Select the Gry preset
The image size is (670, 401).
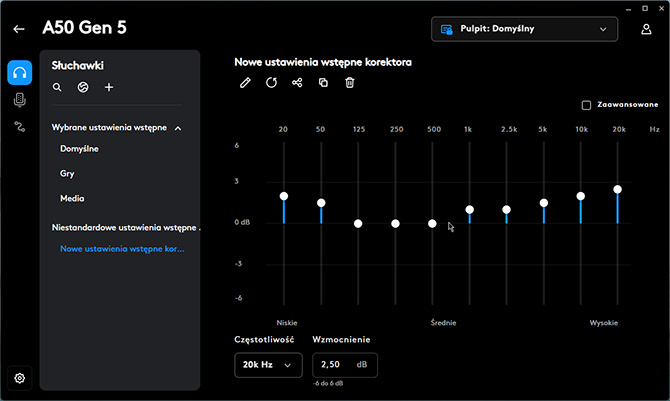point(67,174)
